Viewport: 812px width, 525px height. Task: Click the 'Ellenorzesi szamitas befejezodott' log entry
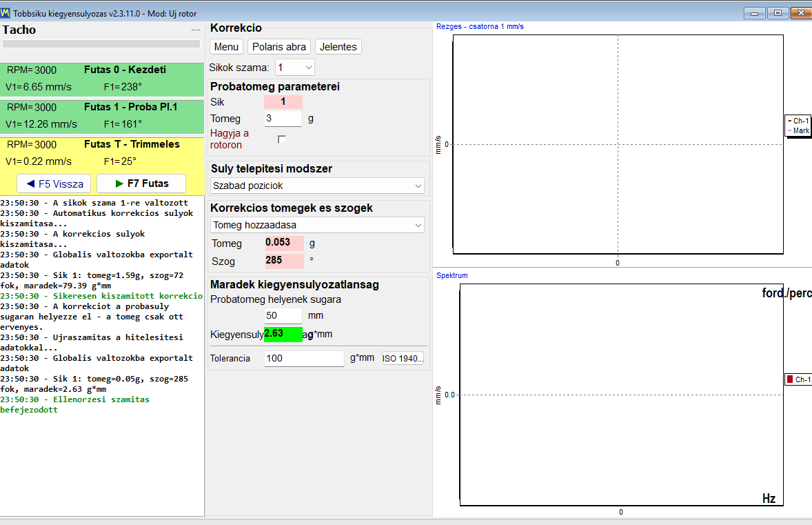point(74,405)
